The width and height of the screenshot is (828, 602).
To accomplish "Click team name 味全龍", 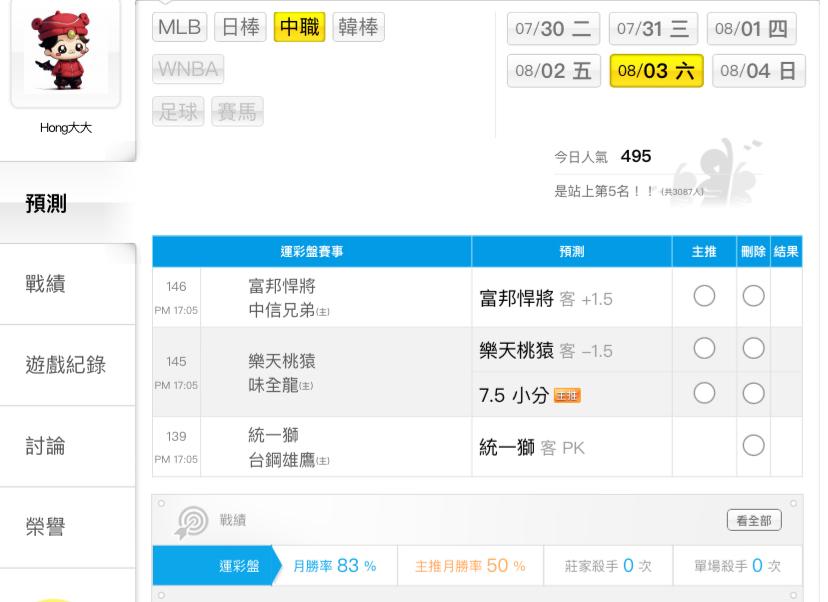I will click(x=274, y=385).
